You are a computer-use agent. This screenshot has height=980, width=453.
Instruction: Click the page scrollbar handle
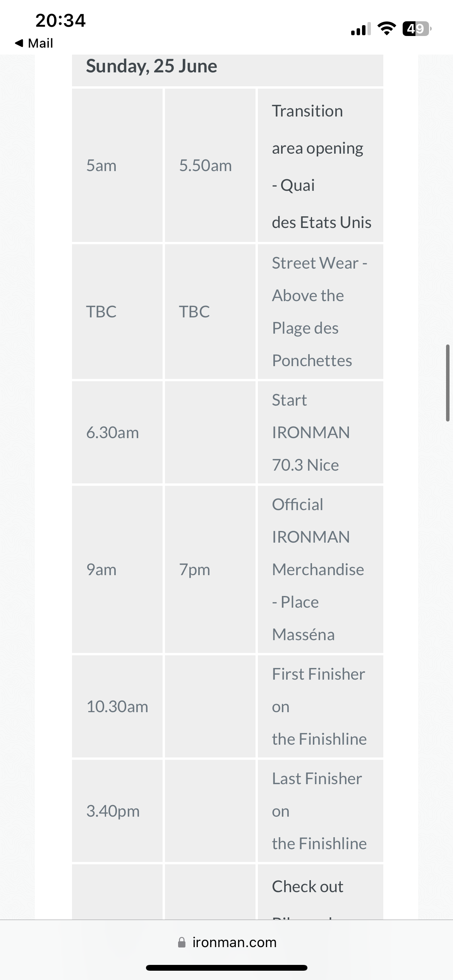click(x=448, y=382)
